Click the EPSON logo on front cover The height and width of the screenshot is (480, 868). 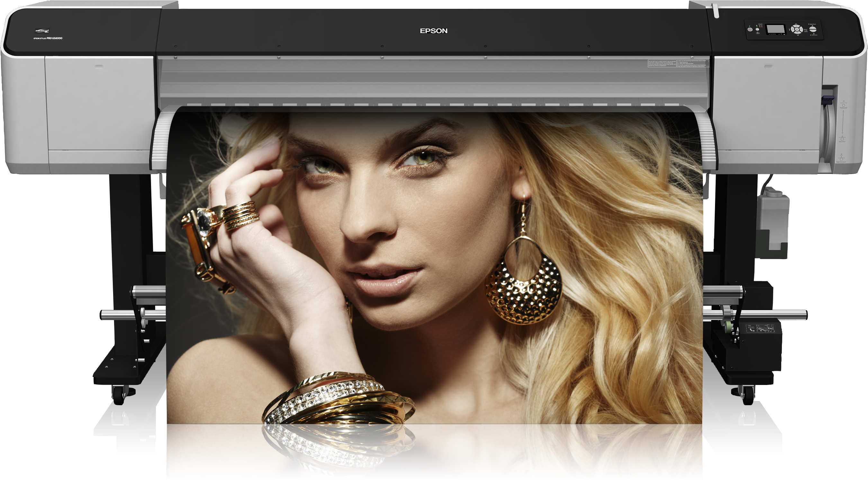(434, 31)
